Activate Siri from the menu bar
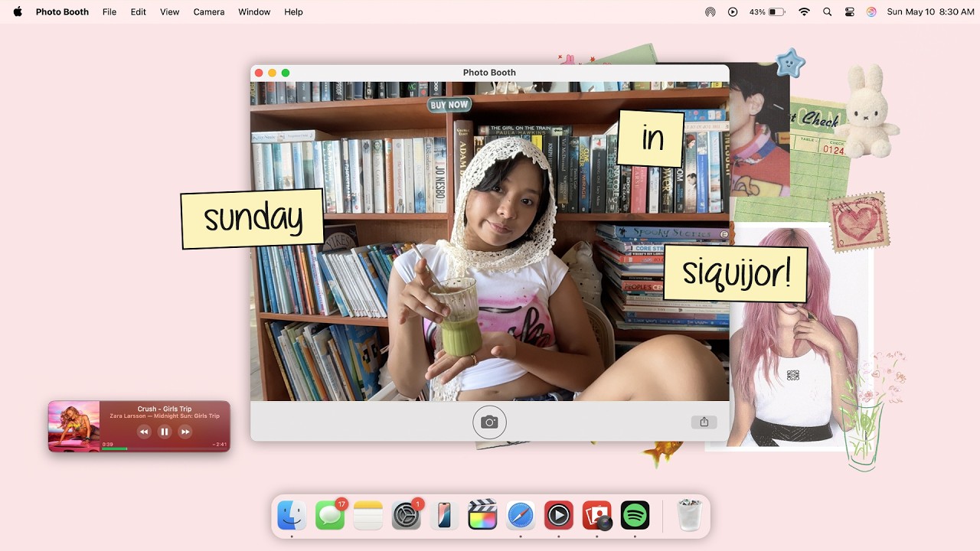Screen dimensions: 980x551 tap(871, 11)
